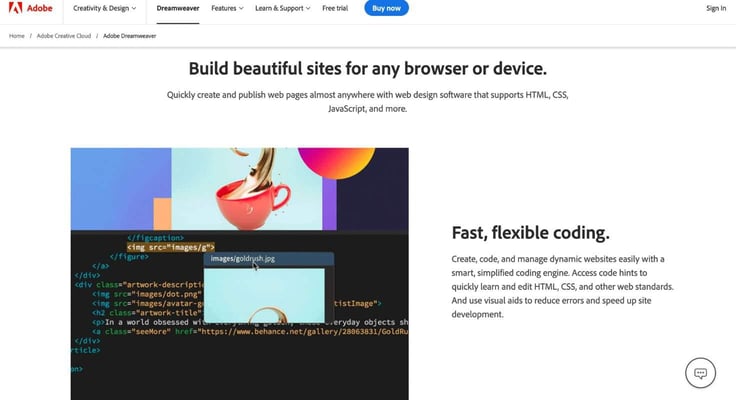Go to Home breadcrumb
Viewport: 736px width, 400px height.
(17, 36)
